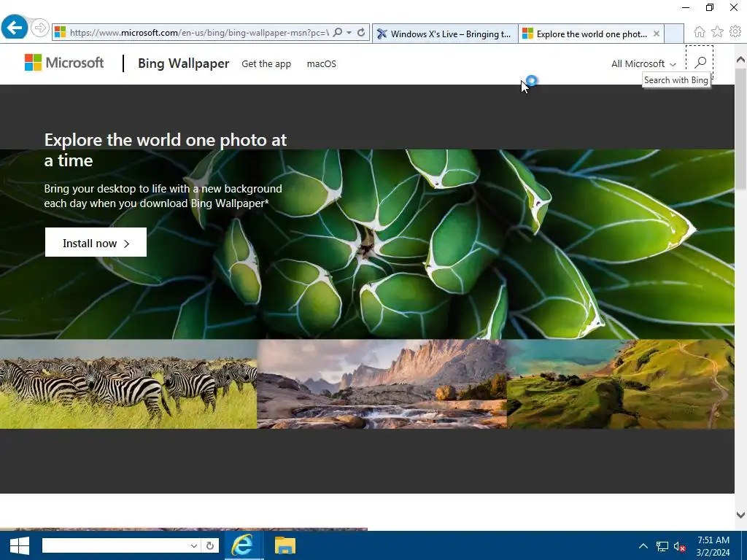Minimize the browser window
This screenshot has height=560, width=747.
pos(686,7)
